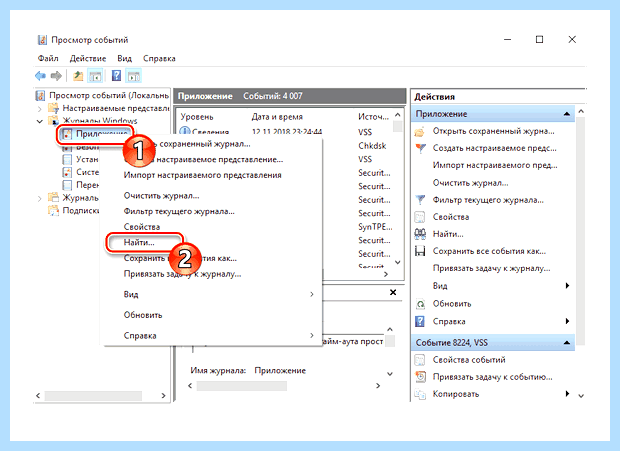Click the blue Help toolbar icon
620x451 pixels.
pos(116,75)
